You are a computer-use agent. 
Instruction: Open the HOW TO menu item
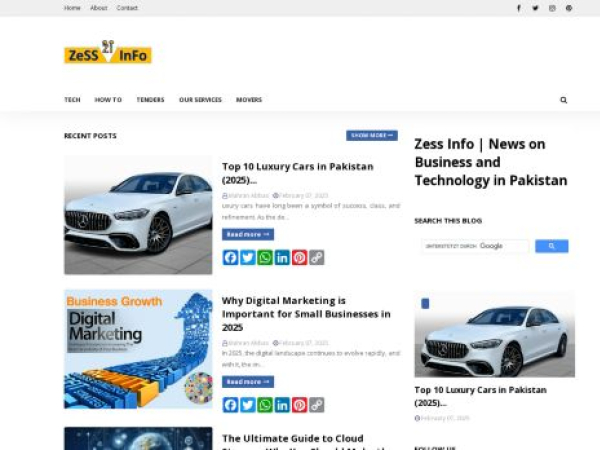coord(108,99)
